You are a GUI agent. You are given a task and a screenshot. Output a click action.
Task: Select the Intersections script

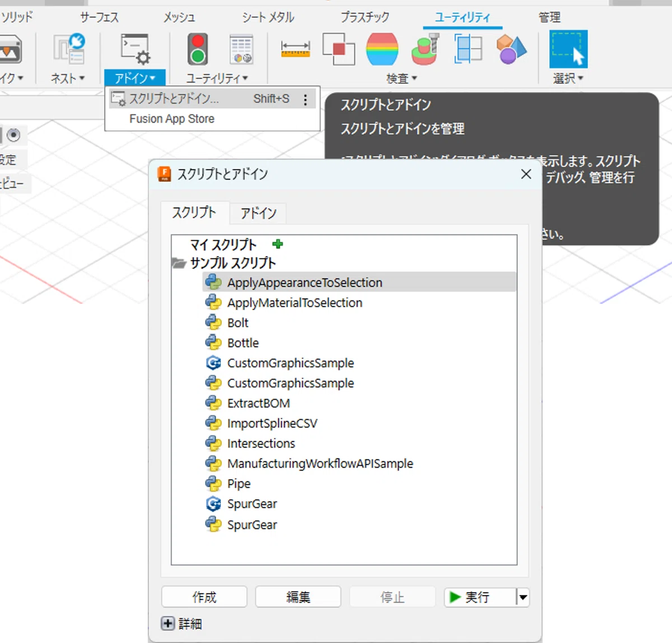coord(261,444)
